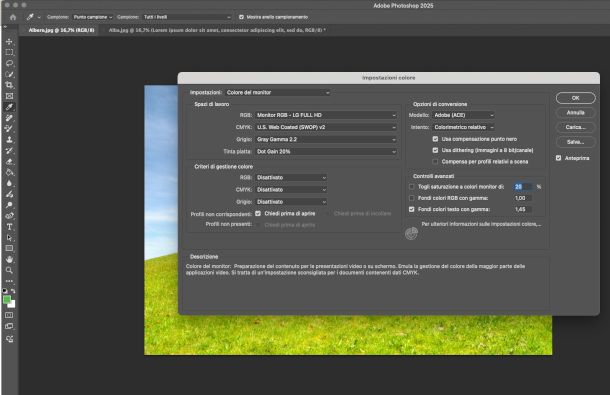
Task: Select the Move tool
Action: (9, 41)
